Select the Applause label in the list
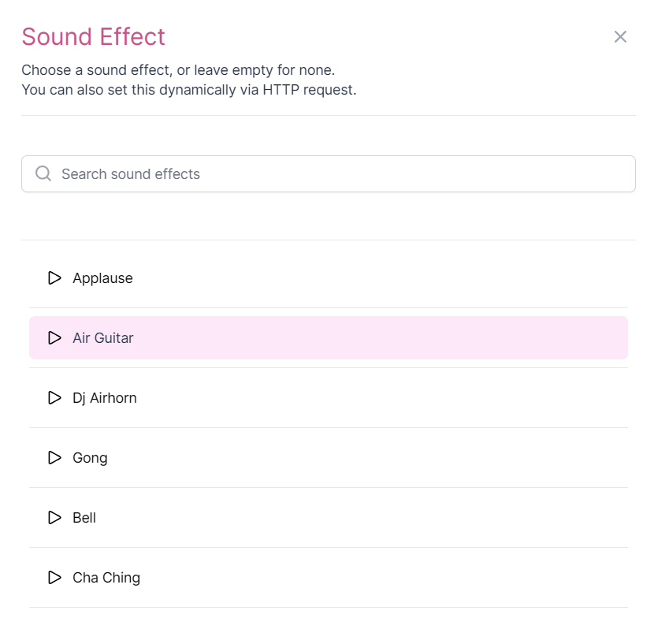Viewport: 654px width, 644px height. (x=102, y=278)
